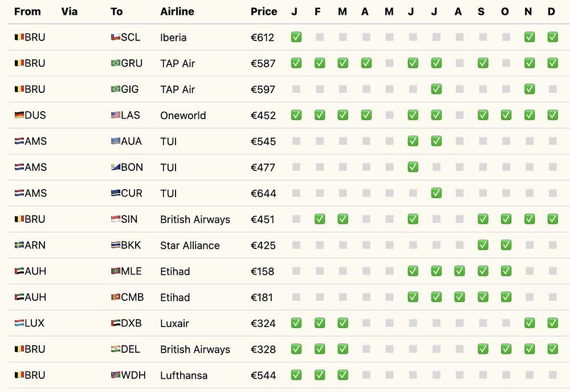Click the From column header
Screen dimensions: 570x392
27,11
